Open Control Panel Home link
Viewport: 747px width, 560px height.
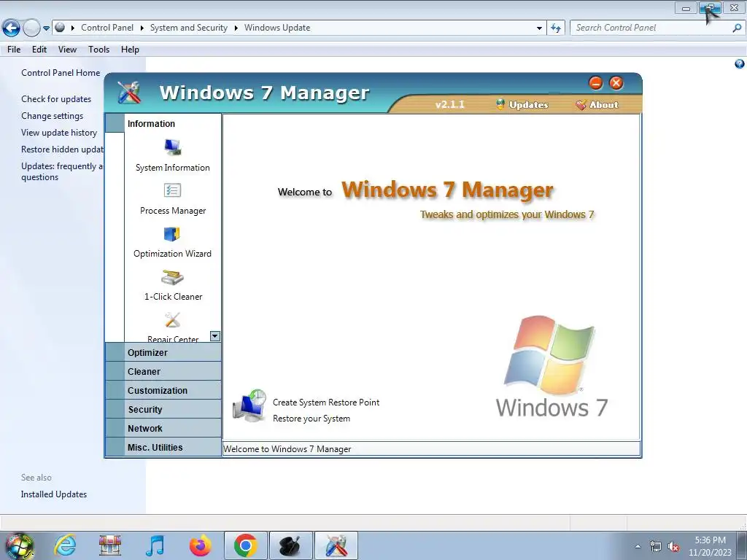(61, 73)
